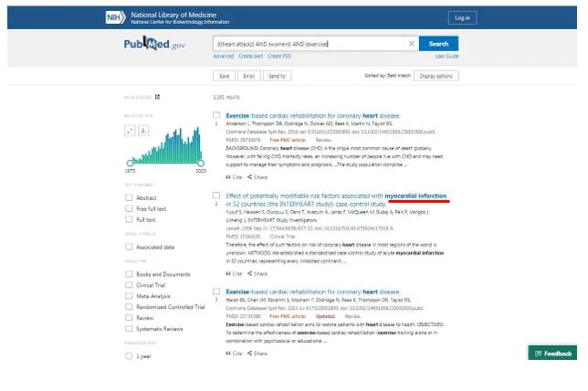Open the Create alert link
Viewport: 588px width, 391px height.
coord(251,57)
